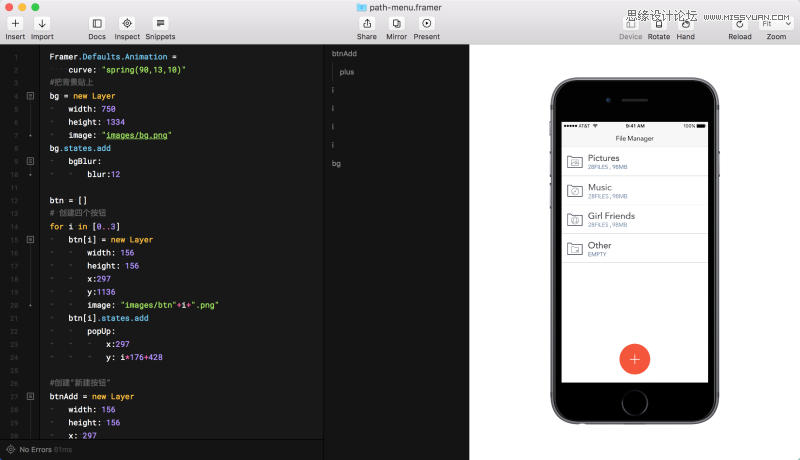
Task: Click the Share icon
Action: tap(367, 23)
